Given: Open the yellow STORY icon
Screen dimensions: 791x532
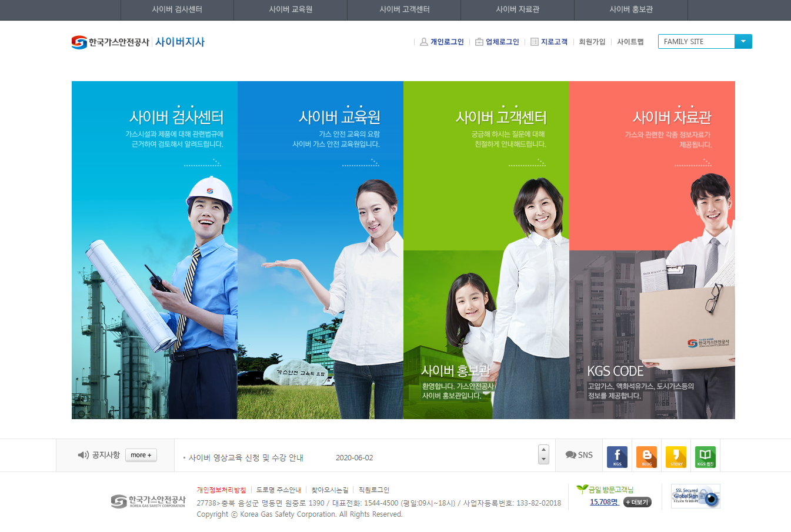Looking at the screenshot, I should pyautogui.click(x=676, y=456).
